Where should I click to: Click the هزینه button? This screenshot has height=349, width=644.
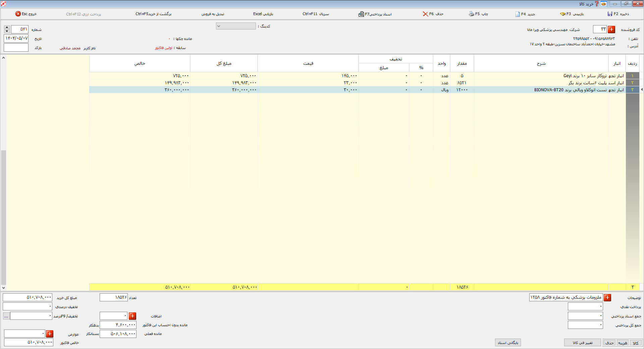623,343
